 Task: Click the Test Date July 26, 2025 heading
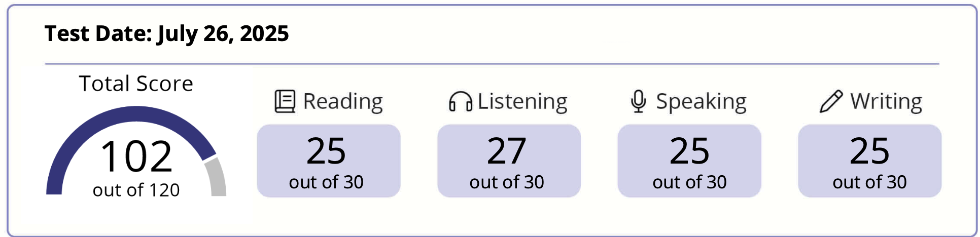pos(166,34)
